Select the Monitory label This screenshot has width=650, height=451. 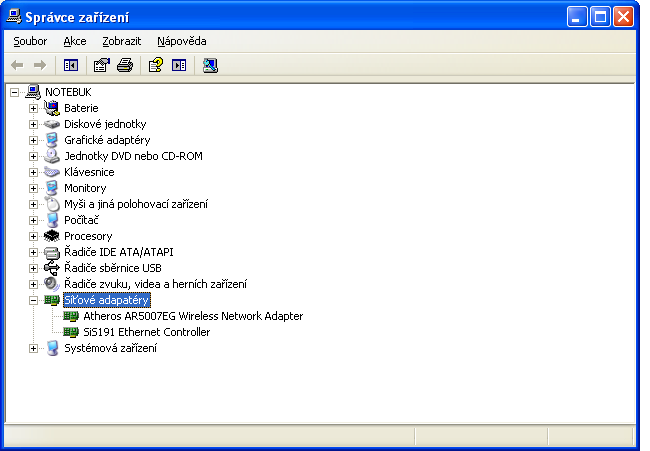pos(85,188)
